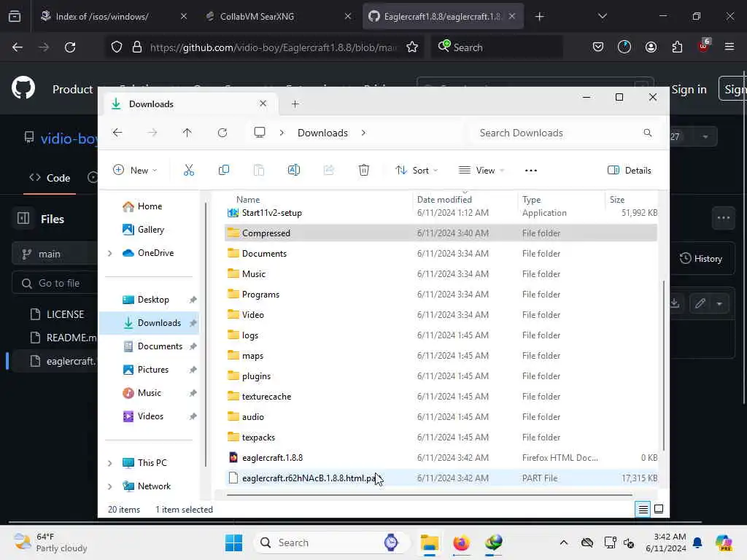Open Firefox extensions puzzle icon
747x560 pixels.
point(677,47)
